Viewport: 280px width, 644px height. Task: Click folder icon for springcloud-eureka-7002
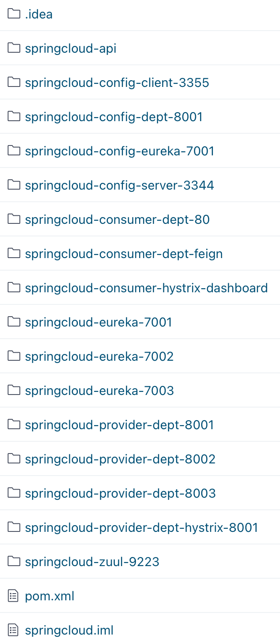click(14, 356)
